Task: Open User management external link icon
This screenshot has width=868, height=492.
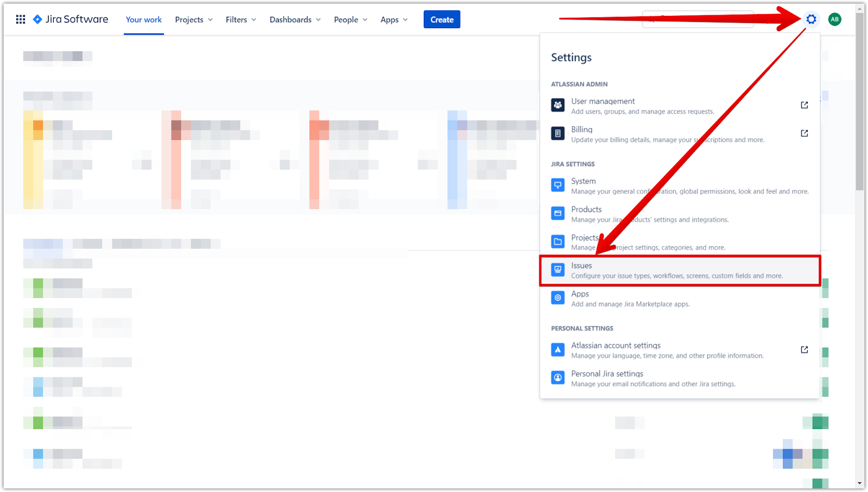Action: pyautogui.click(x=805, y=105)
